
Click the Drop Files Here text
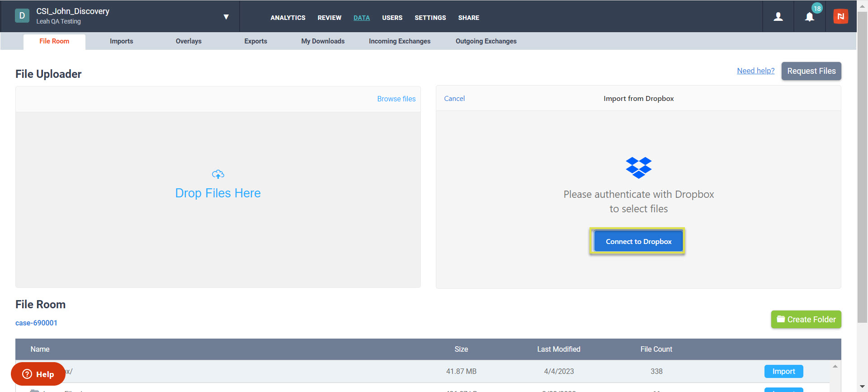[218, 193]
